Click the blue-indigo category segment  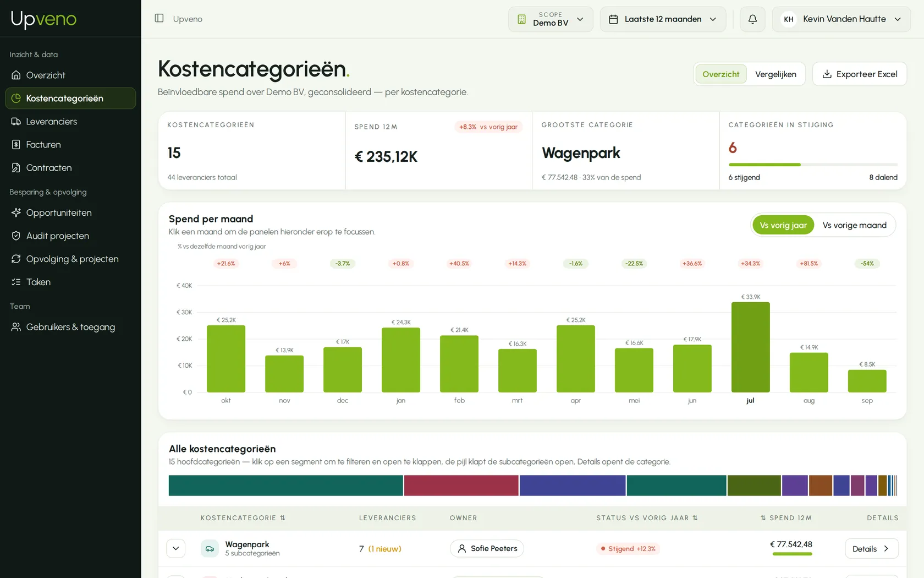[572, 486]
